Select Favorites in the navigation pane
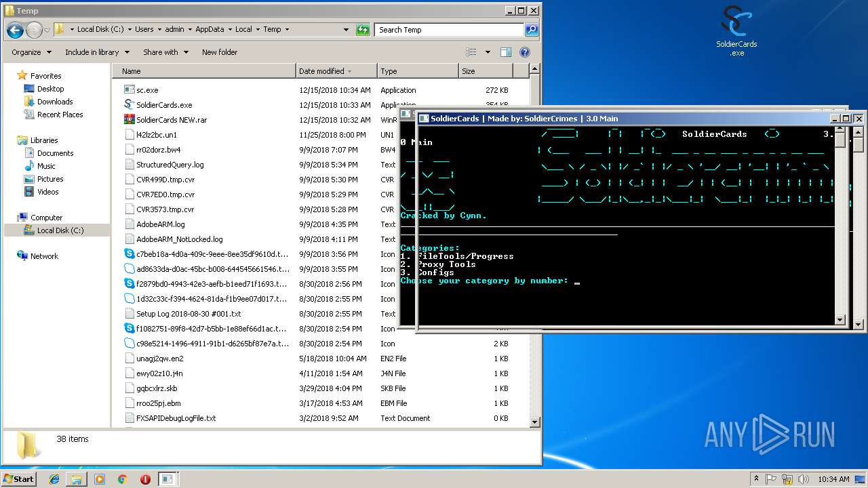Screen dimensions: 868x488 pos(45,76)
